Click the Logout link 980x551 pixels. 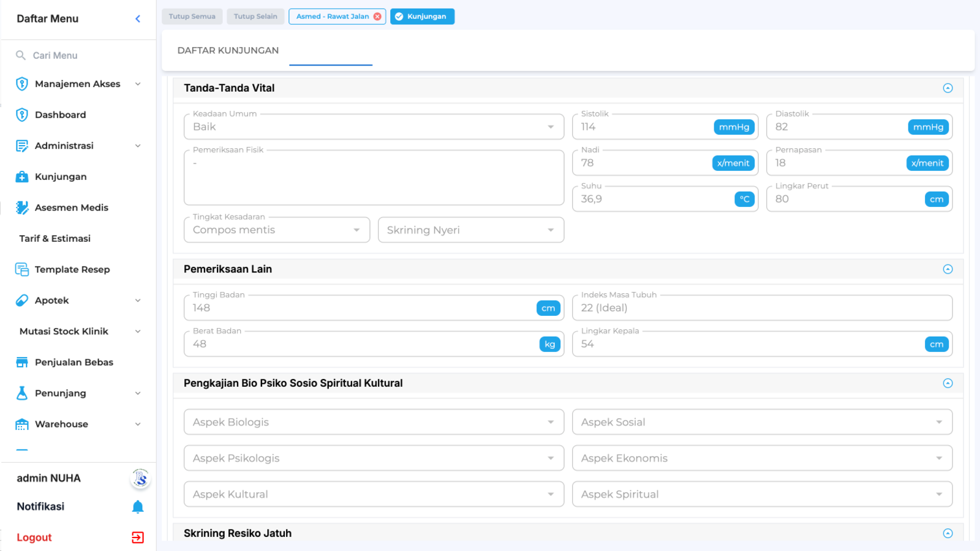tap(34, 538)
